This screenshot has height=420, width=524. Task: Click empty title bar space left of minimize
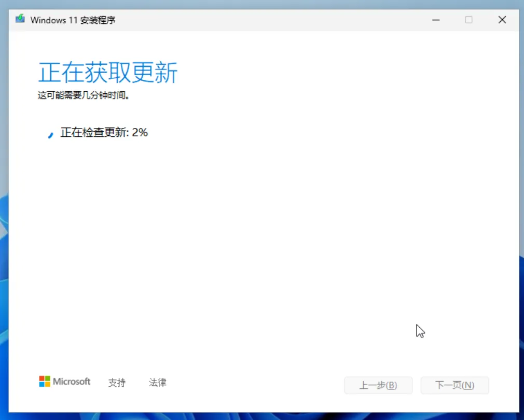(x=267, y=20)
